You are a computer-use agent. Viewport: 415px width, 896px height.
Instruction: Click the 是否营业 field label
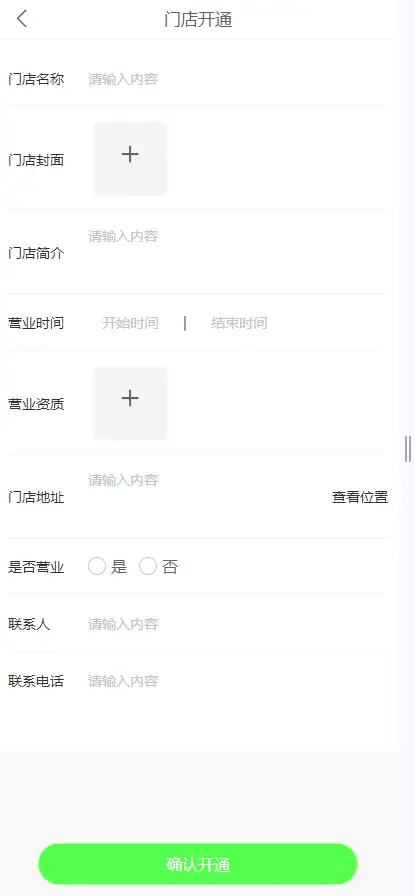(x=36, y=567)
